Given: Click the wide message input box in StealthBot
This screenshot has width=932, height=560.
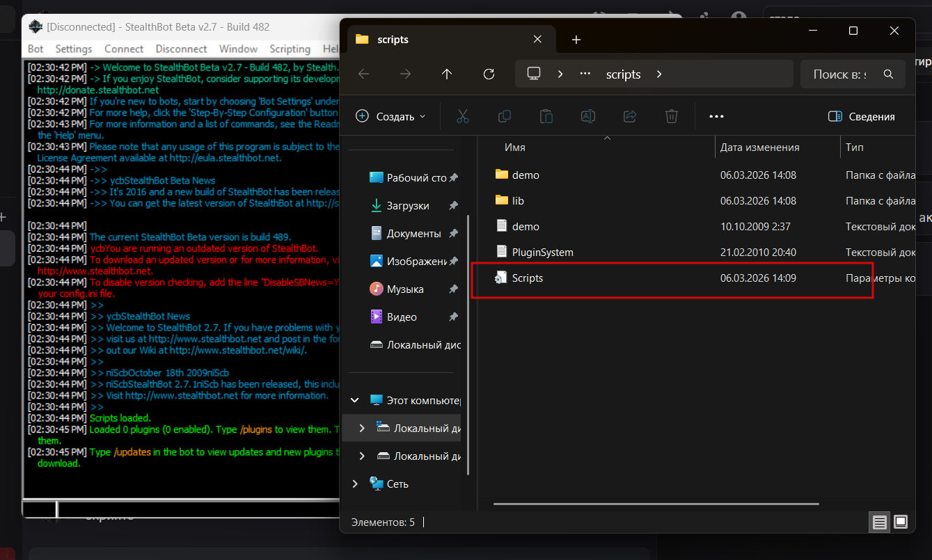Looking at the screenshot, I should tap(198, 509).
